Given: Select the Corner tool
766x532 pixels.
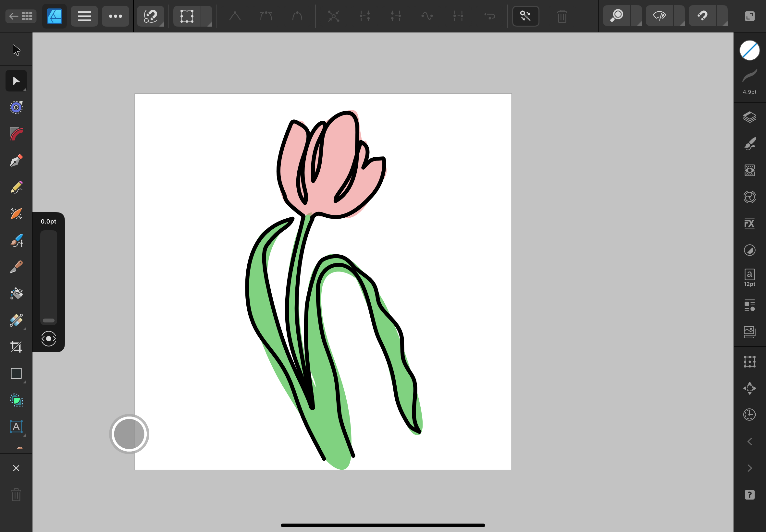Looking at the screenshot, I should click(x=16, y=134).
